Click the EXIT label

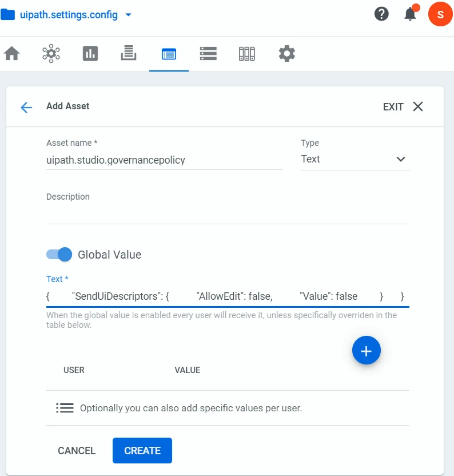[393, 107]
